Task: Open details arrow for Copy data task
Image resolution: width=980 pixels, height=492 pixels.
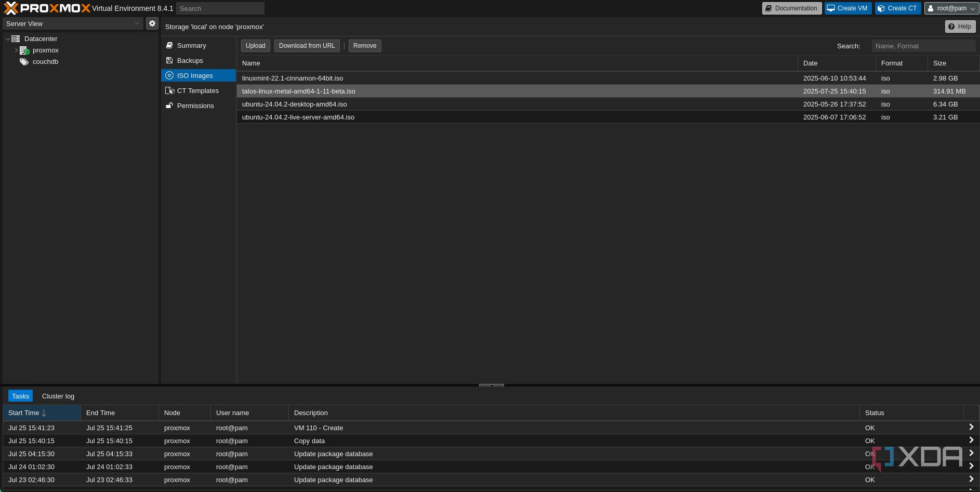Action: 971,440
